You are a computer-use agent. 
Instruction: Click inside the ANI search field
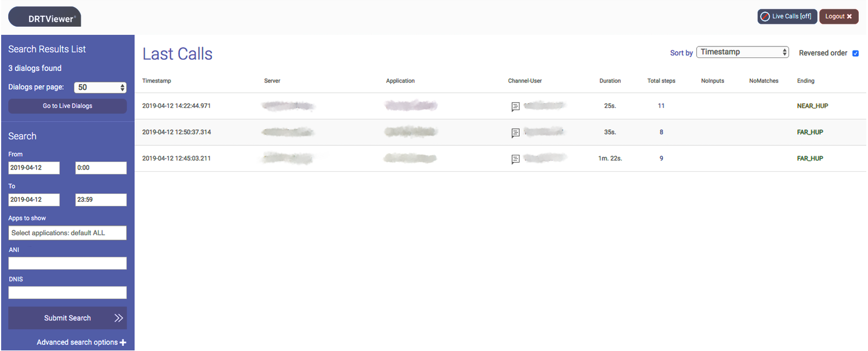tap(67, 263)
